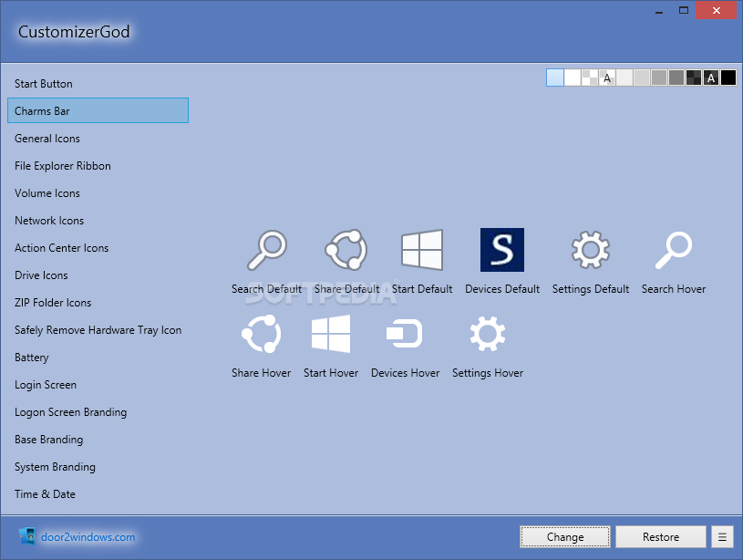The width and height of the screenshot is (743, 560).
Task: Click the Restore button
Action: point(661,537)
